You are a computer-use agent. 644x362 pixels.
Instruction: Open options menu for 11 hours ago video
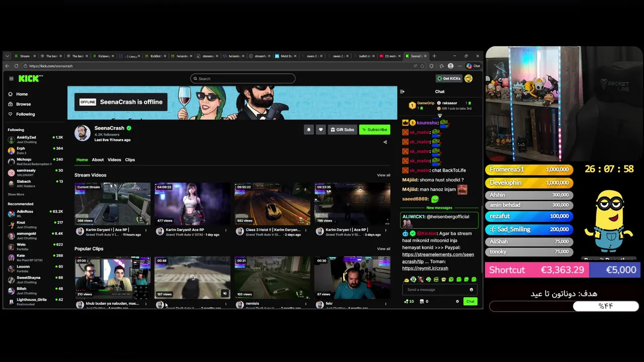(146, 230)
